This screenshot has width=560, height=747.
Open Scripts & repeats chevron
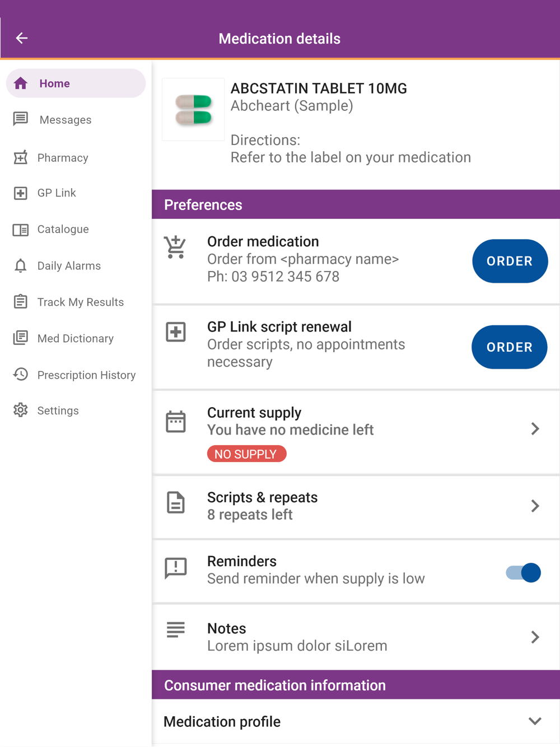click(x=535, y=506)
